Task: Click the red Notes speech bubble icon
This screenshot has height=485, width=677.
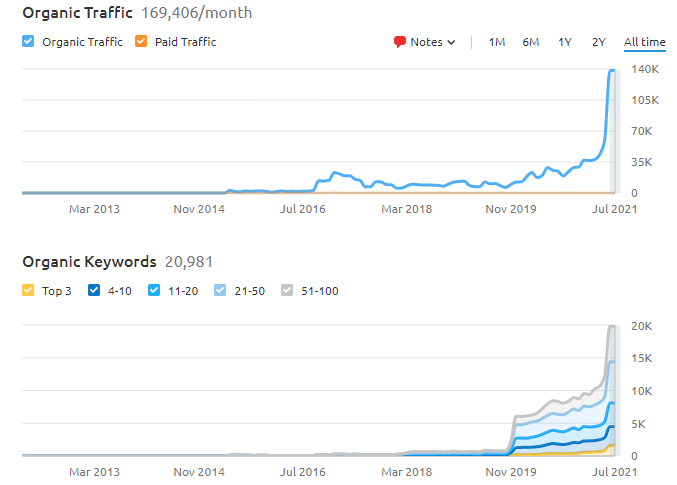Action: pyautogui.click(x=400, y=42)
